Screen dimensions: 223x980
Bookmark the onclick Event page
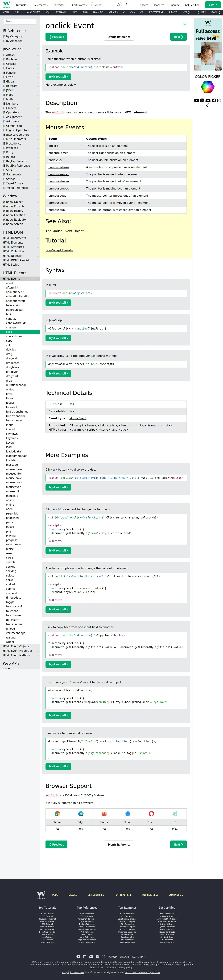click(x=185, y=24)
